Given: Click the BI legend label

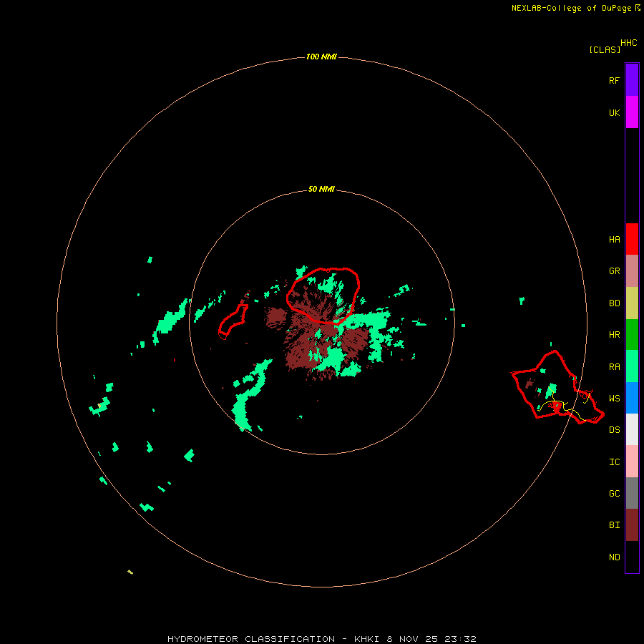Looking at the screenshot, I should [614, 525].
